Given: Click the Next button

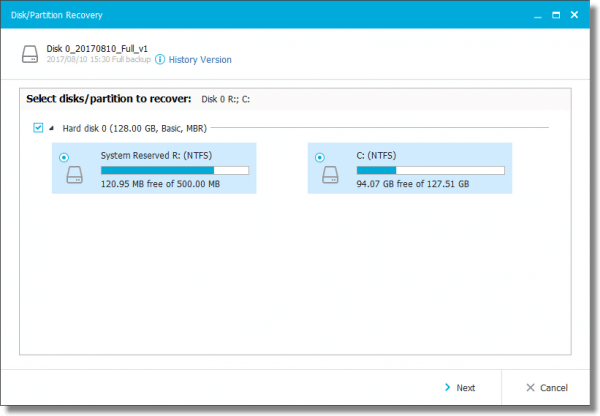Looking at the screenshot, I should tap(460, 388).
